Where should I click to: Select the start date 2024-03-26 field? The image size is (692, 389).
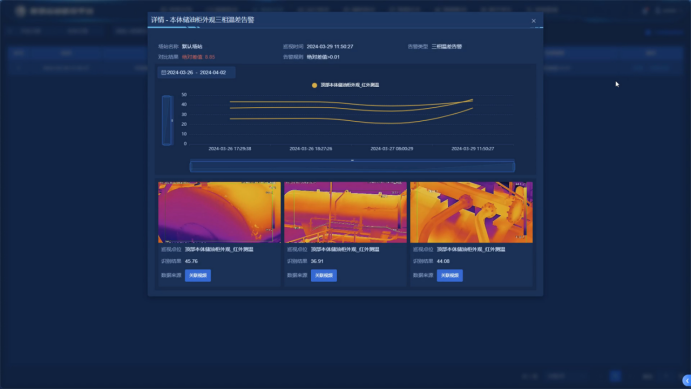point(180,72)
